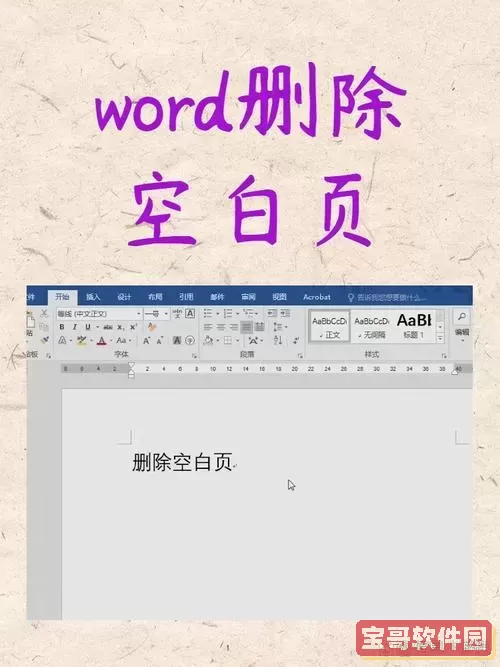Click the Line Spacing icon
This screenshot has width=500, height=667.
tap(278, 327)
